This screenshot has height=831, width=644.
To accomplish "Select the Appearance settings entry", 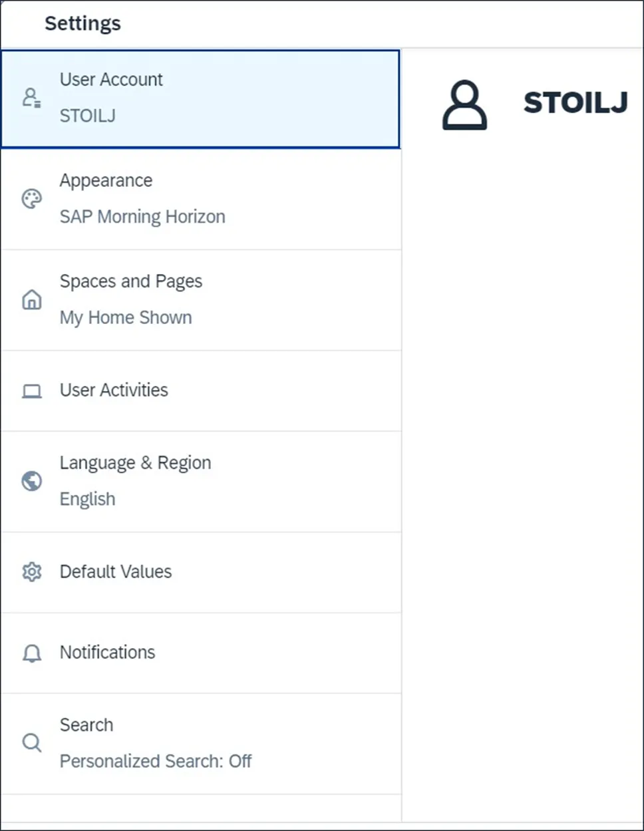I will (106, 181).
